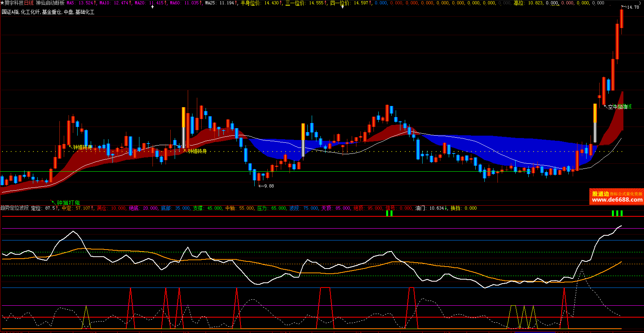Click the 14.78 high price arrow marker

pos(630,7)
